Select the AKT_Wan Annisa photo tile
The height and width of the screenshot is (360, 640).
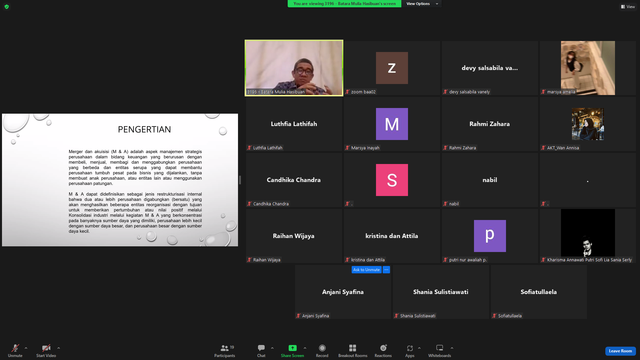pyautogui.click(x=588, y=124)
